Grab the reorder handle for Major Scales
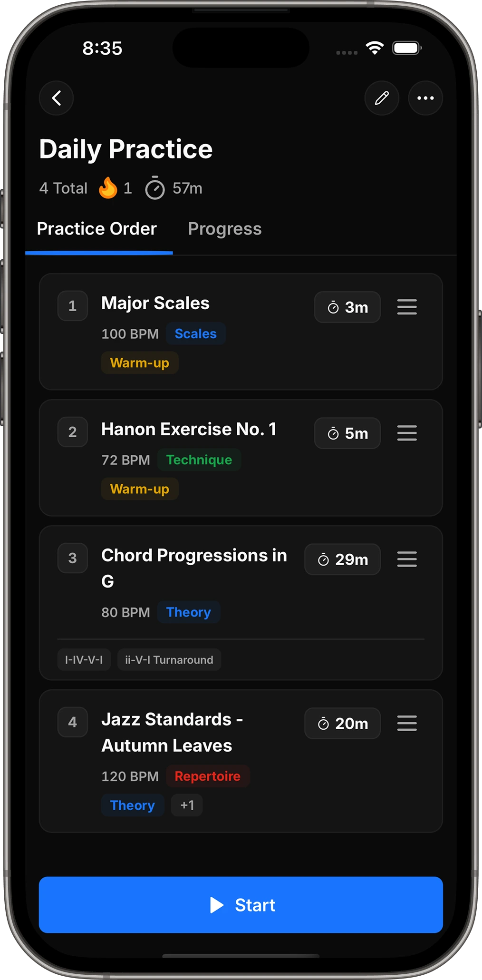The width and height of the screenshot is (482, 980). tap(407, 307)
